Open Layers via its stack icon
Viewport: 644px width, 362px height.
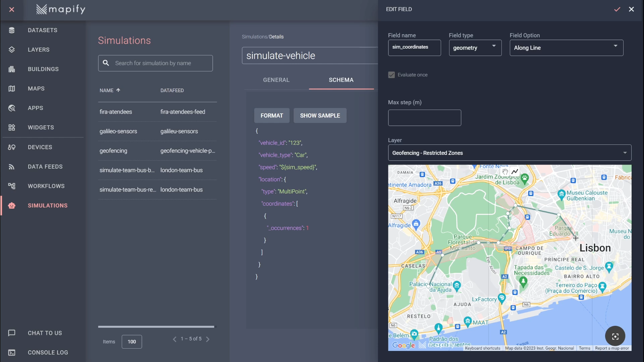(x=12, y=50)
